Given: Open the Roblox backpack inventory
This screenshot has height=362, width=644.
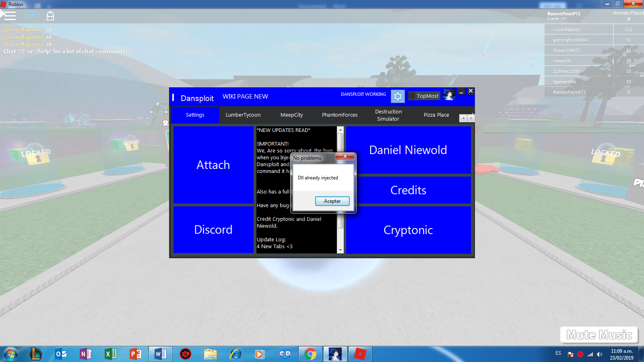Looking at the screenshot, I should point(50,16).
